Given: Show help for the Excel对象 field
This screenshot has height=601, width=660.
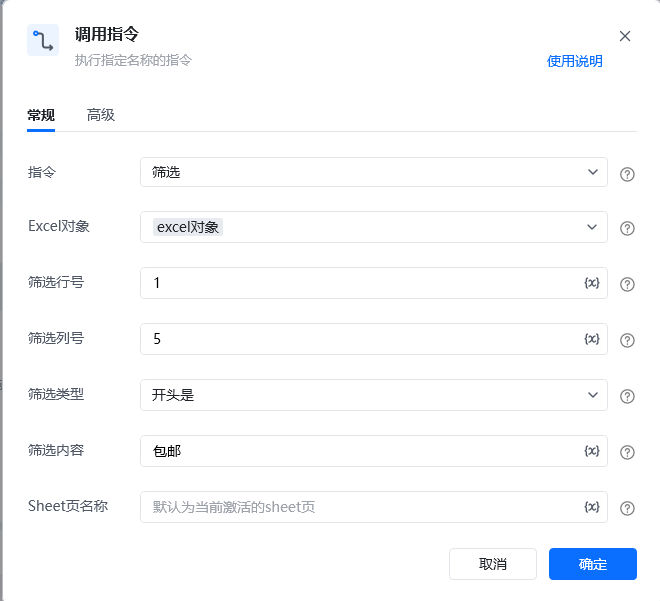Looking at the screenshot, I should 627,229.
